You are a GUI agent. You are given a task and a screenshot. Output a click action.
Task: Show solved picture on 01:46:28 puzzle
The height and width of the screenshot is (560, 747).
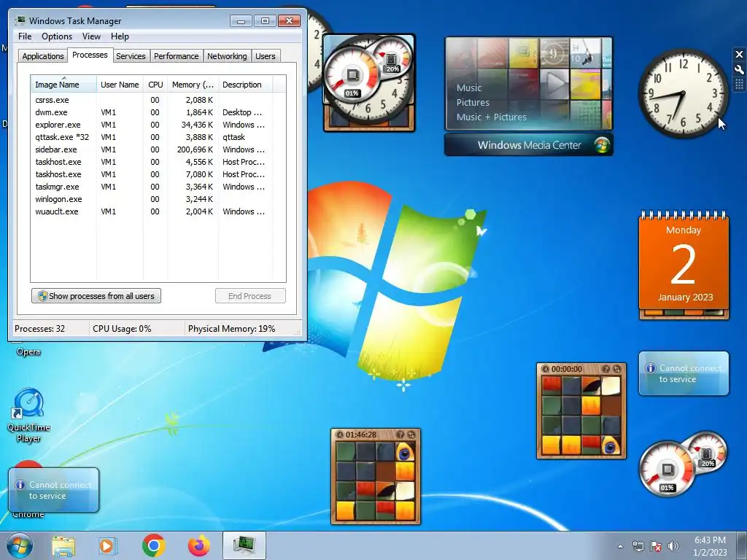click(400, 435)
